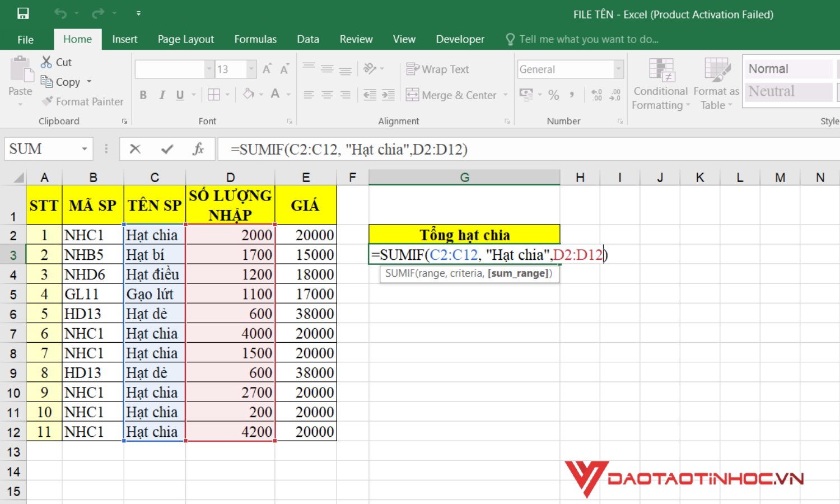
Task: Click the Fill Color bucket
Action: click(x=249, y=94)
